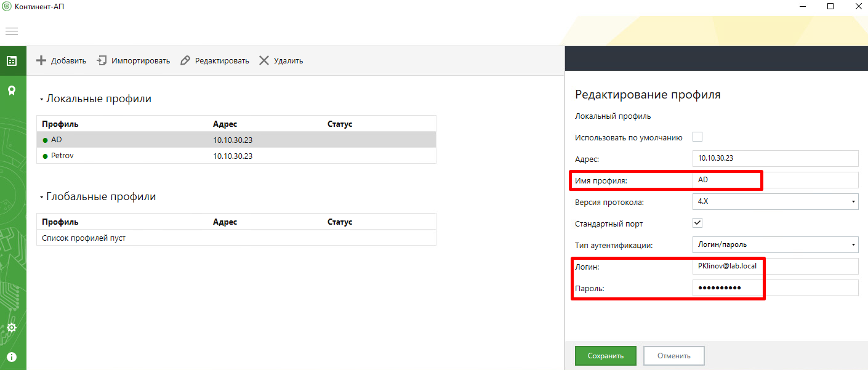Focus the Логин input field
This screenshot has width=868, height=370.
[775, 266]
